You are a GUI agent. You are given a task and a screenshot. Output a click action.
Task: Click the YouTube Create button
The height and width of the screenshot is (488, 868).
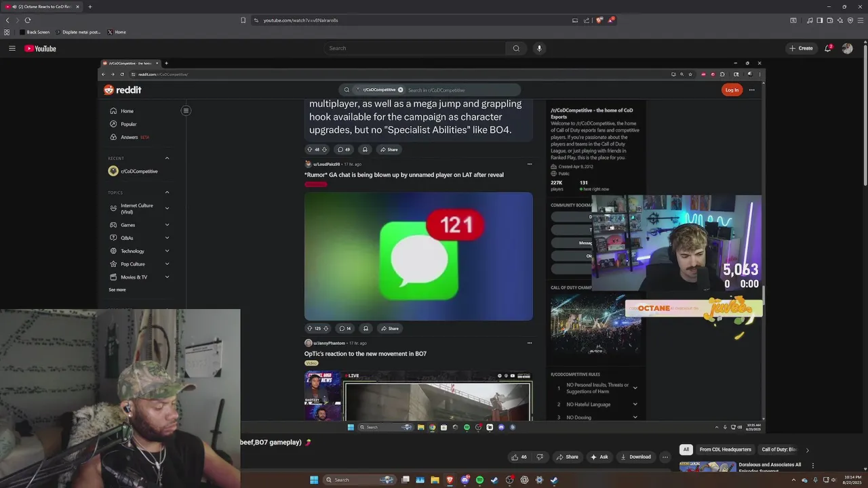(x=802, y=48)
